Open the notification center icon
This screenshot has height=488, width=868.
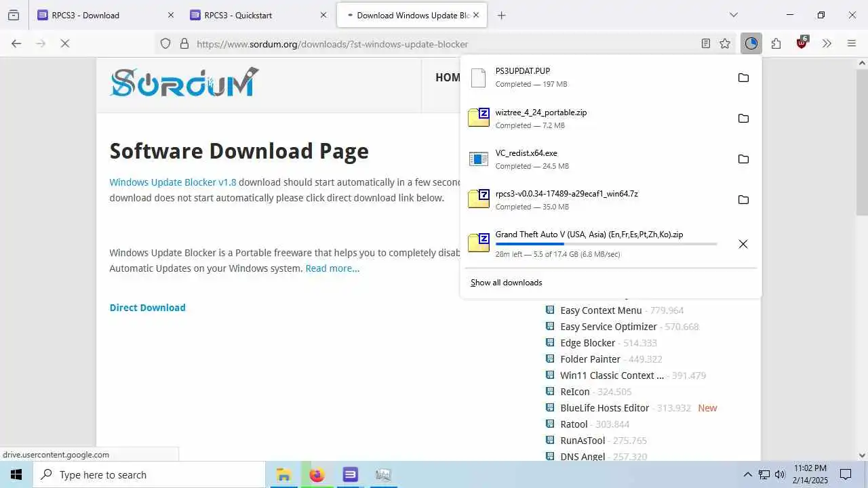[846, 474]
